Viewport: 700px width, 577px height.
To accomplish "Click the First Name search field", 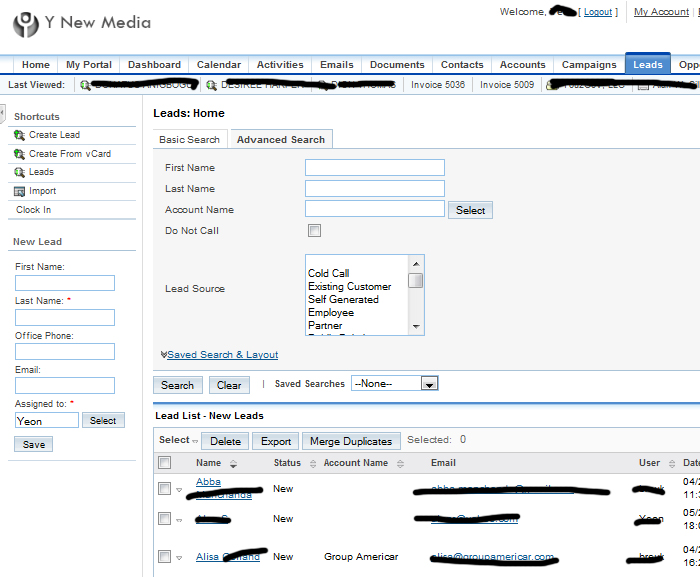I will click(374, 168).
